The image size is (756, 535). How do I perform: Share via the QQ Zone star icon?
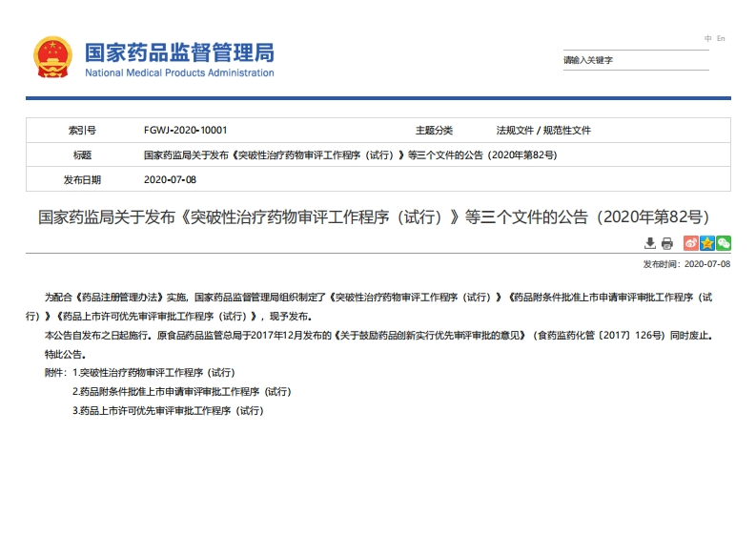pos(706,243)
